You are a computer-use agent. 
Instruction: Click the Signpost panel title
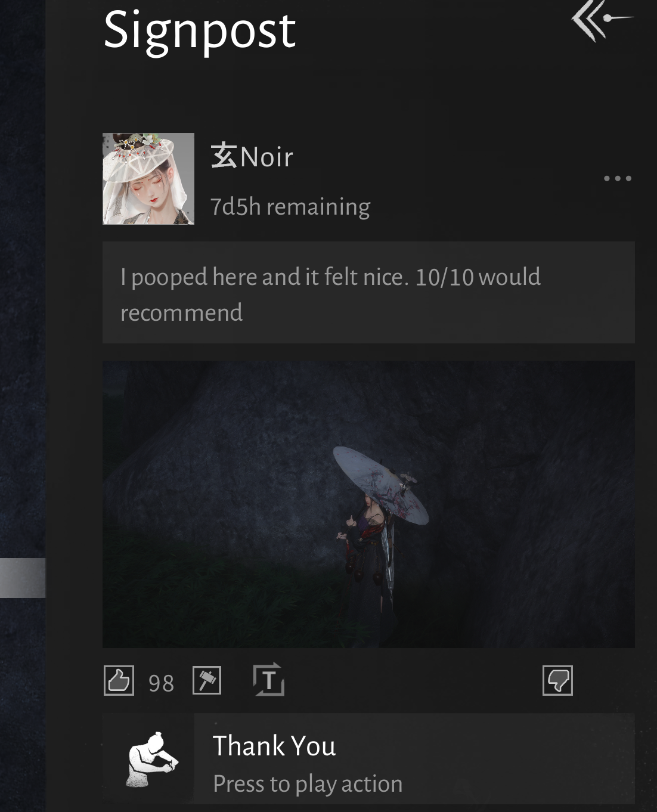point(200,30)
